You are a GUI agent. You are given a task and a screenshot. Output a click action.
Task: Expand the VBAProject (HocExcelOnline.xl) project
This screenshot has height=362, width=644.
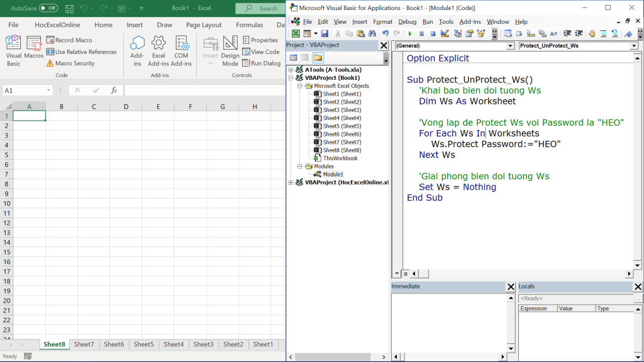click(x=290, y=182)
